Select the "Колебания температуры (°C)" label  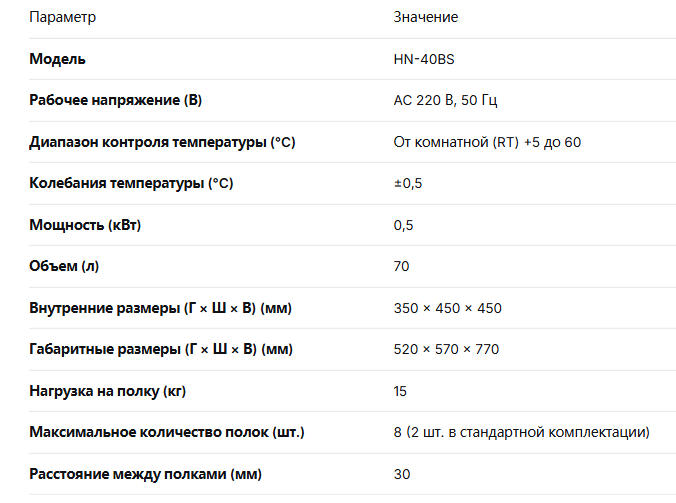click(131, 183)
